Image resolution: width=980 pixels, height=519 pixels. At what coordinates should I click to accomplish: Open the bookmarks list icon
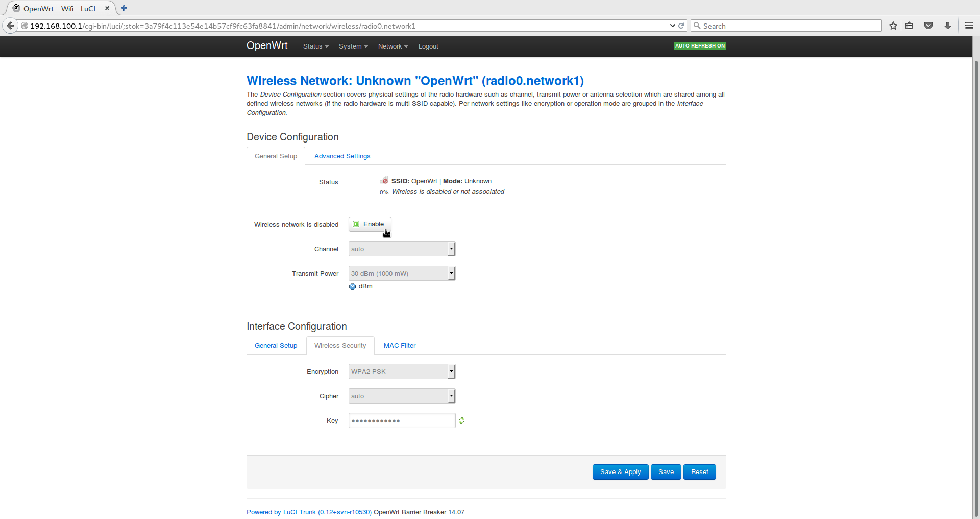click(x=909, y=26)
